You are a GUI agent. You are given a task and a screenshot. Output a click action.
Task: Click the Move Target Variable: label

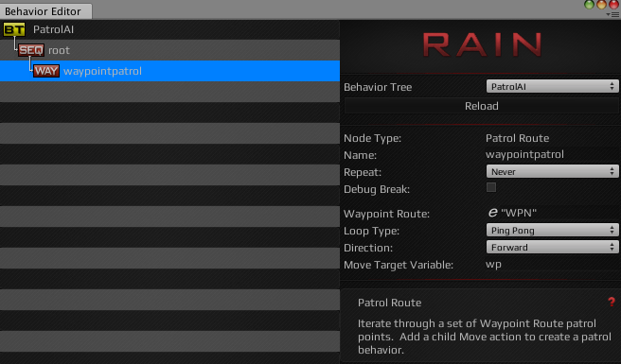tap(399, 265)
